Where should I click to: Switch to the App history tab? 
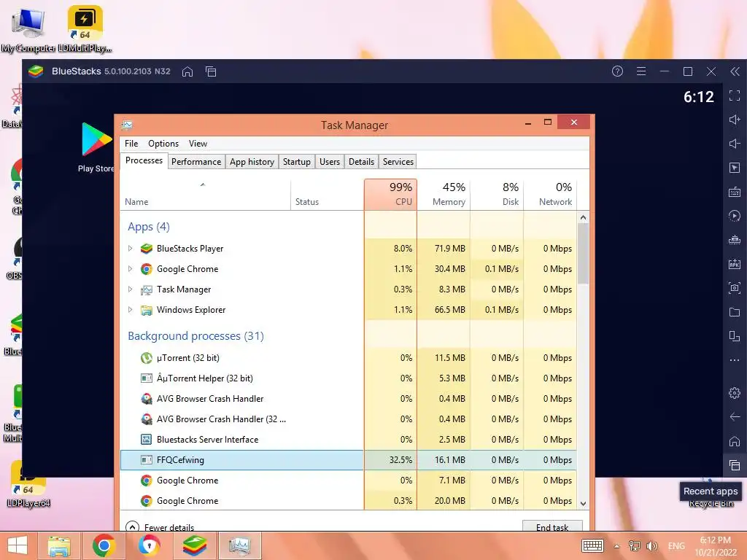point(252,161)
